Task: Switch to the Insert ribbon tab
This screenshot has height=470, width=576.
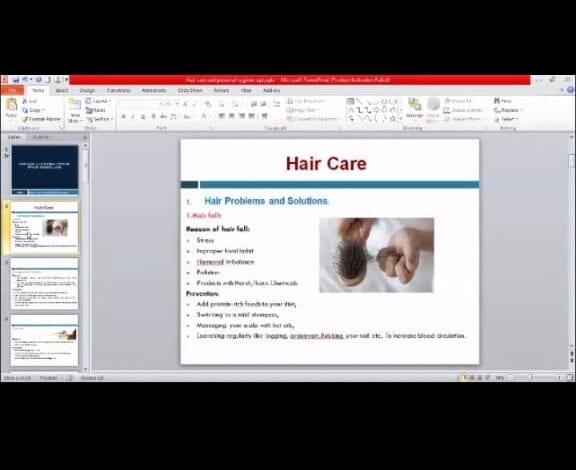Action: tap(62, 90)
